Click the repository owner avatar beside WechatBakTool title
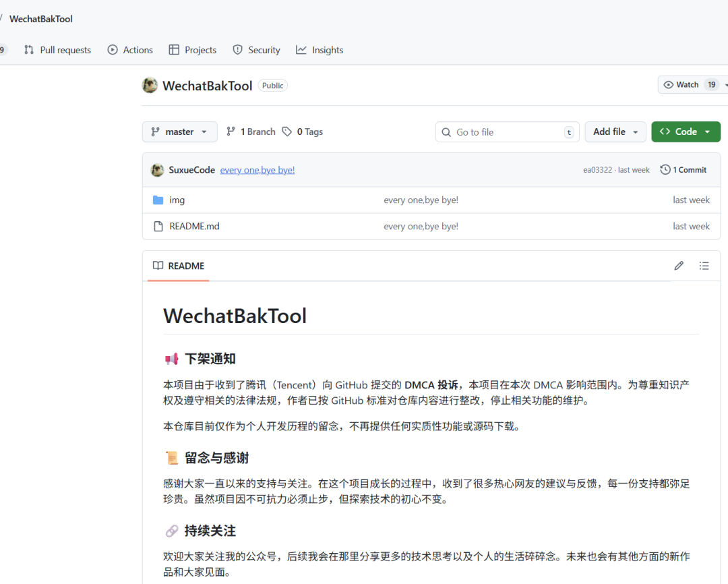 pyautogui.click(x=150, y=86)
